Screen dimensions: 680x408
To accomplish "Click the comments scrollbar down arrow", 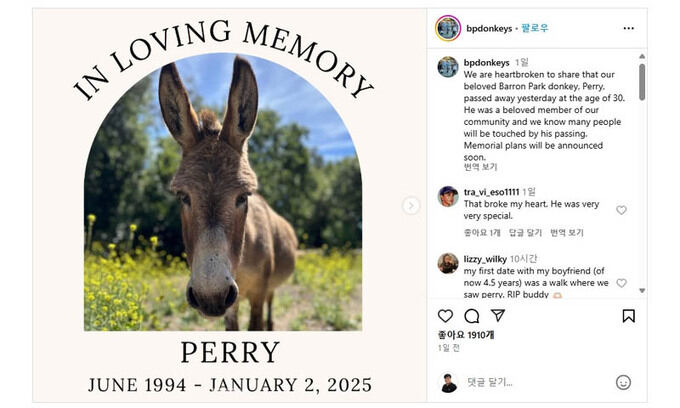I will [x=642, y=290].
